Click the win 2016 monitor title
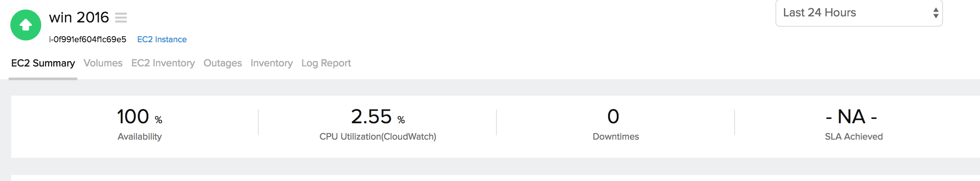Viewport: 980px width, 181px height. click(x=79, y=18)
